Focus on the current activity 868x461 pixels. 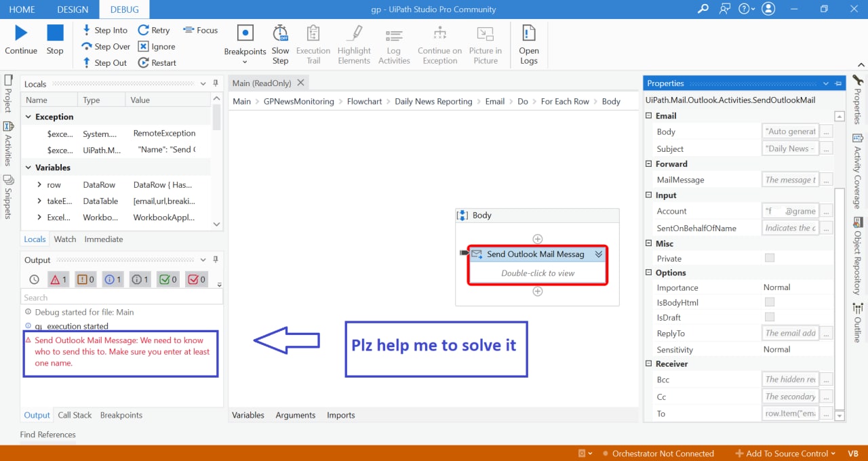201,30
